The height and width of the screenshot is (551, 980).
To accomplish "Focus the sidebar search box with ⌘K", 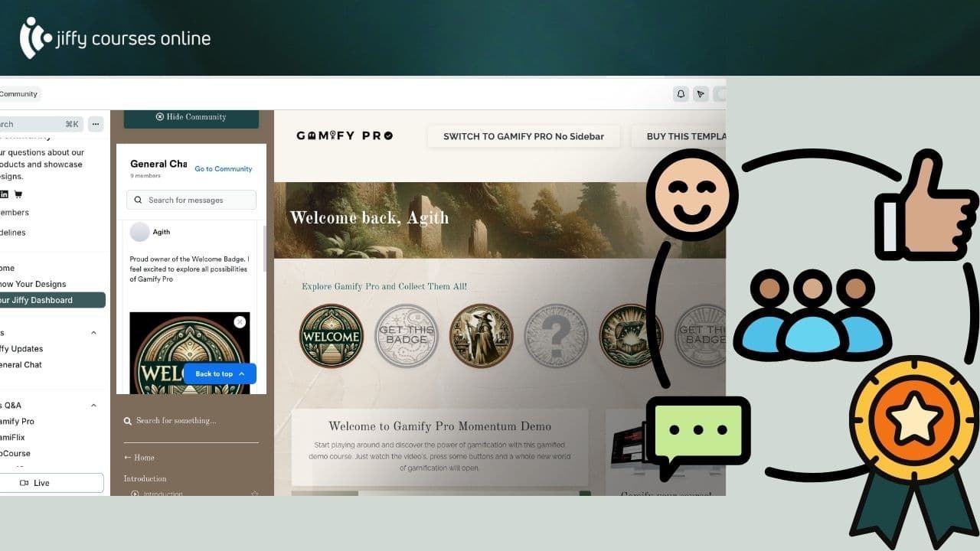I will tap(41, 124).
